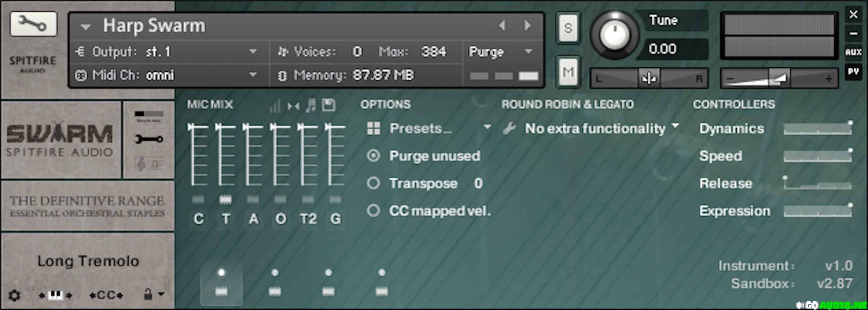
Task: Click the G mic label
Action: click(x=336, y=219)
